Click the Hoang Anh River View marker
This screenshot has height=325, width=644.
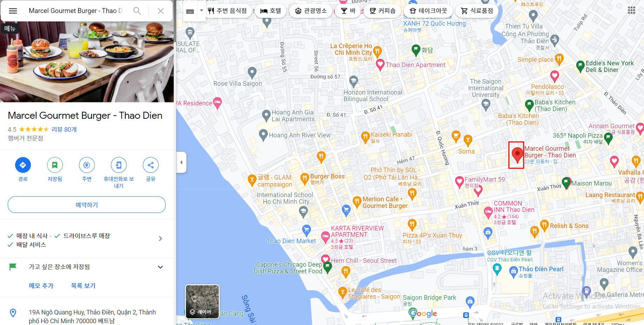tap(263, 135)
